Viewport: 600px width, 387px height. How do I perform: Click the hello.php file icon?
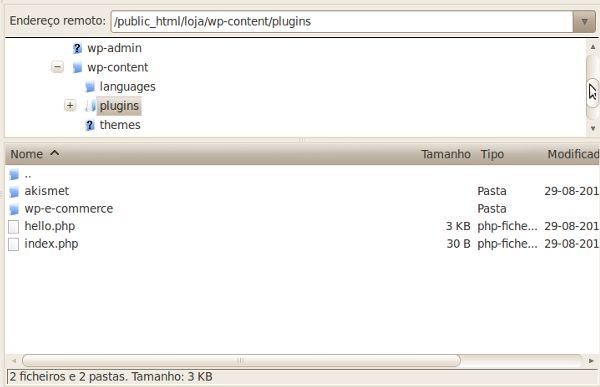[13, 227]
